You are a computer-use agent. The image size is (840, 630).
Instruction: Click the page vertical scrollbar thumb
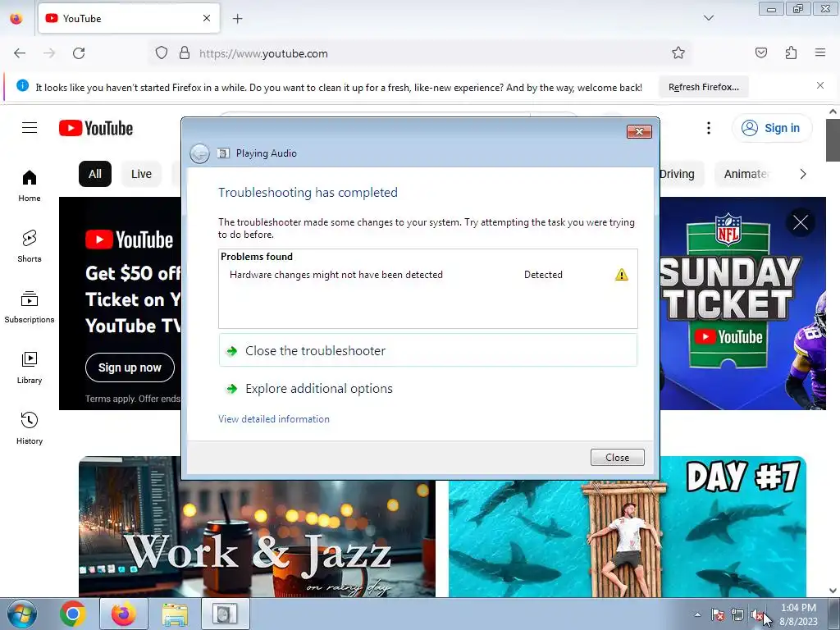coord(833,139)
